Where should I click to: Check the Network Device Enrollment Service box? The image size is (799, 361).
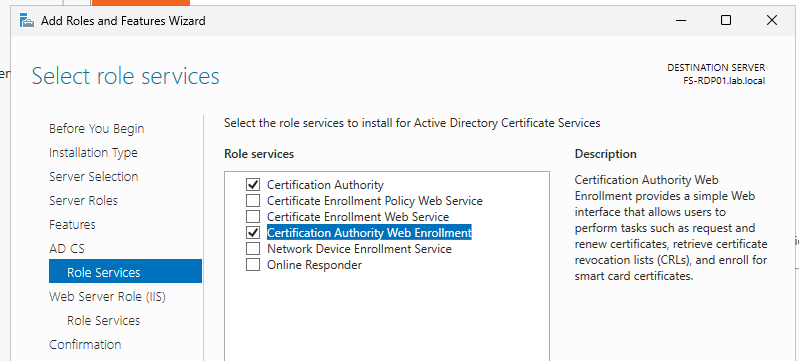(253, 249)
